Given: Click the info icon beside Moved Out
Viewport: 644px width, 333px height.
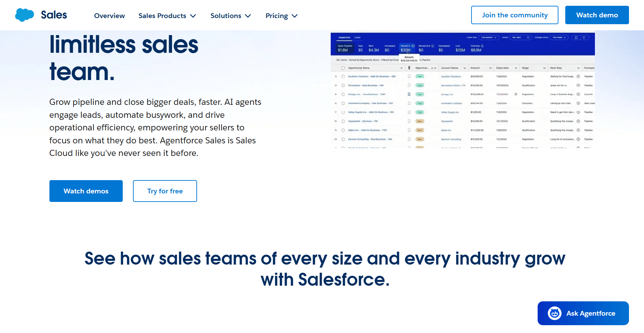Looking at the screenshot, I should (433, 46).
